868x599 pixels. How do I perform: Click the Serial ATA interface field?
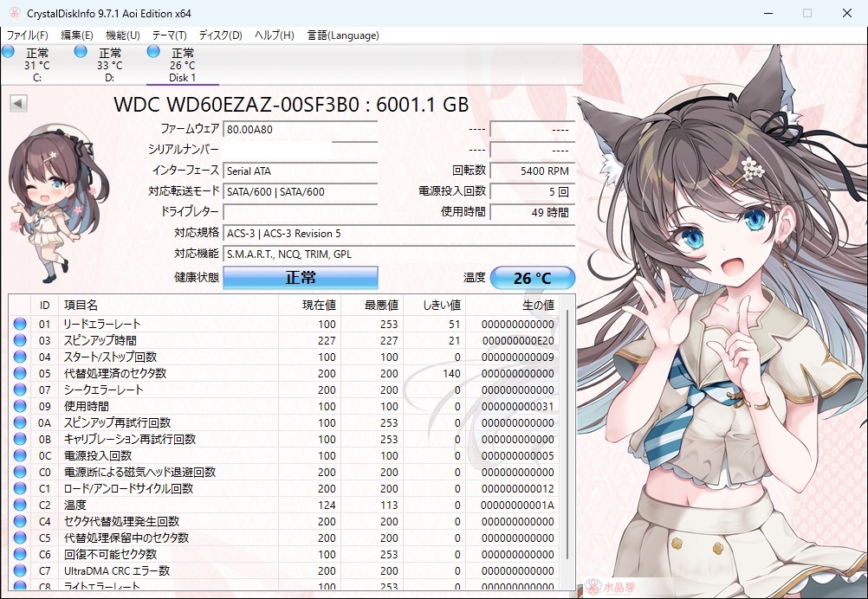[x=301, y=171]
